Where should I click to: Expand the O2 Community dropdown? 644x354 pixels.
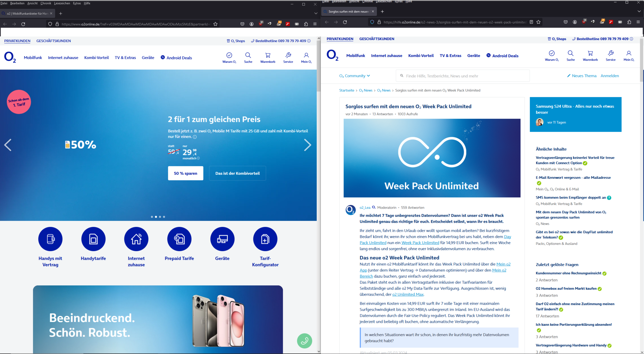click(355, 76)
